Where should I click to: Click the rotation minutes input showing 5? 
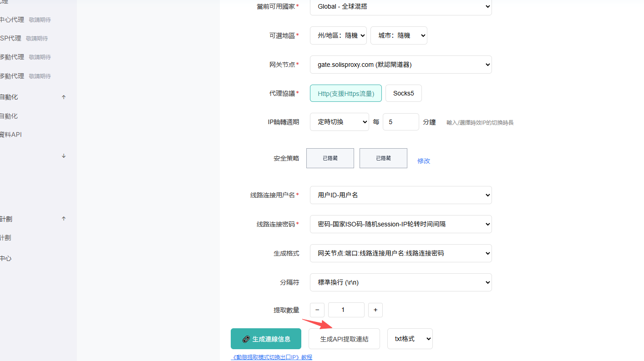401,122
